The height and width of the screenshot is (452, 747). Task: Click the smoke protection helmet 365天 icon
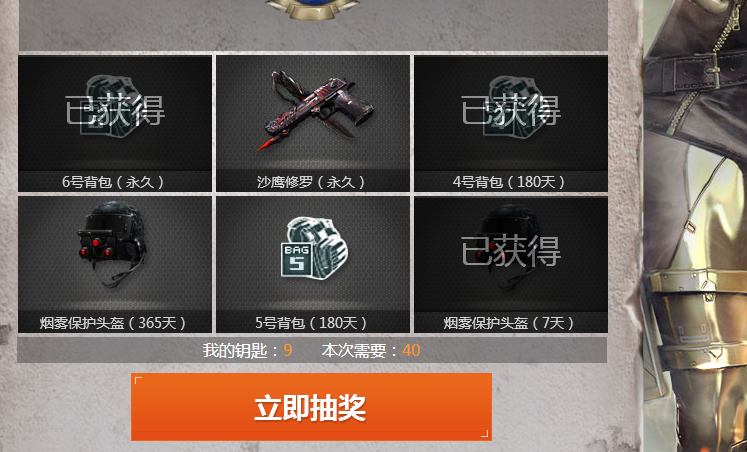(112, 244)
